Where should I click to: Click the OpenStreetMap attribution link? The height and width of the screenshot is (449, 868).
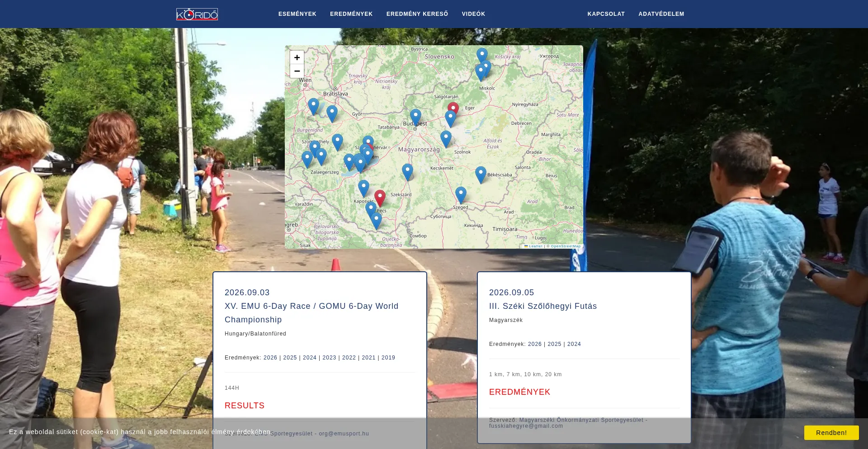pyautogui.click(x=566, y=246)
